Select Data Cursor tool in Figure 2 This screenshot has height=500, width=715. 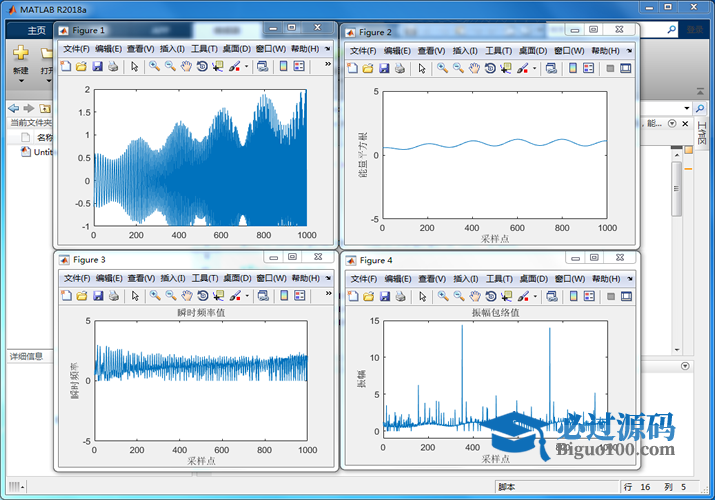(506, 68)
